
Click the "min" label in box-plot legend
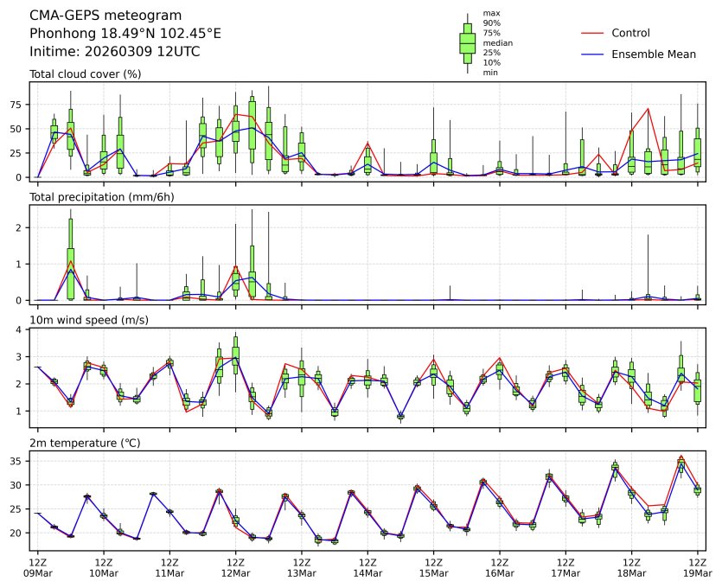pos(490,73)
